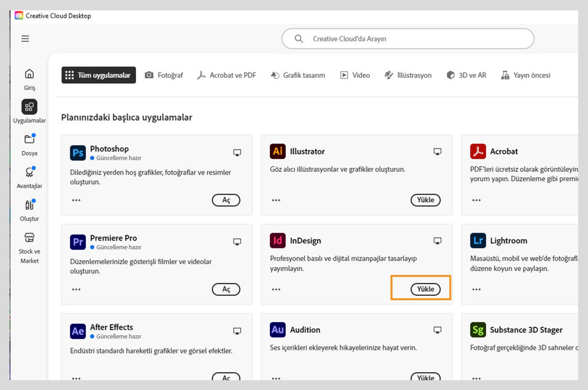Go to Giriş home icon
The height and width of the screenshot is (390, 588).
[29, 74]
